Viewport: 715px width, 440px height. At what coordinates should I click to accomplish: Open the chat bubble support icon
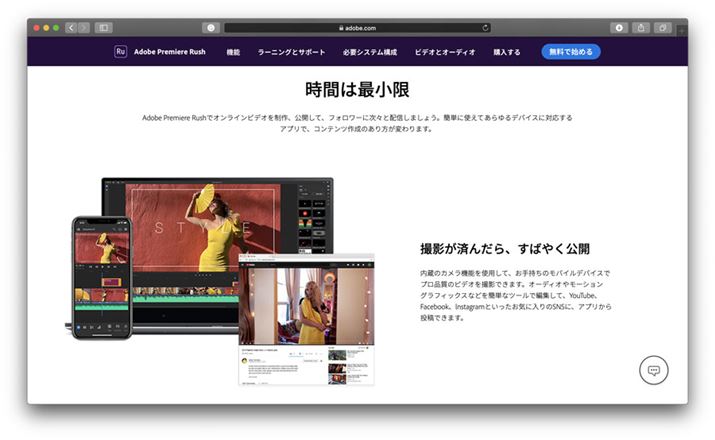[x=653, y=370]
